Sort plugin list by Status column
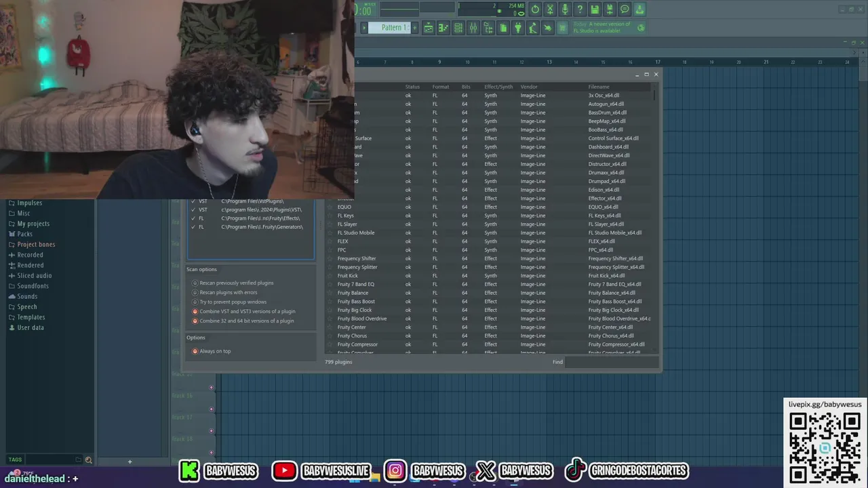 412,87
